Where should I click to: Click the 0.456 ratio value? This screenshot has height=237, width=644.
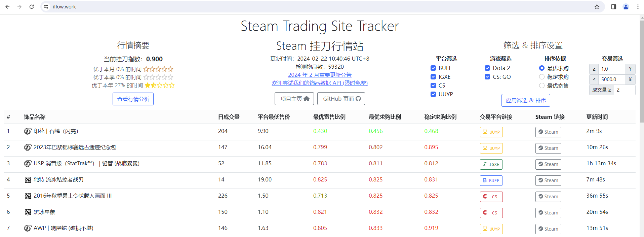(x=376, y=131)
